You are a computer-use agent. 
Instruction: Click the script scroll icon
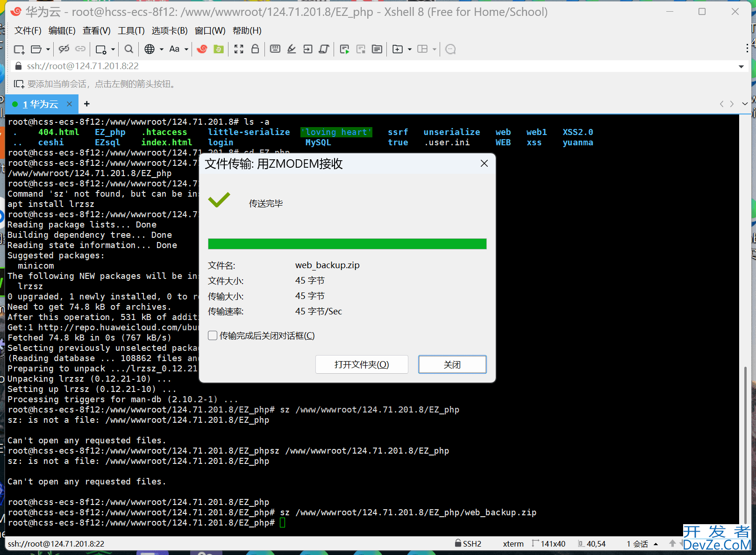pos(324,49)
